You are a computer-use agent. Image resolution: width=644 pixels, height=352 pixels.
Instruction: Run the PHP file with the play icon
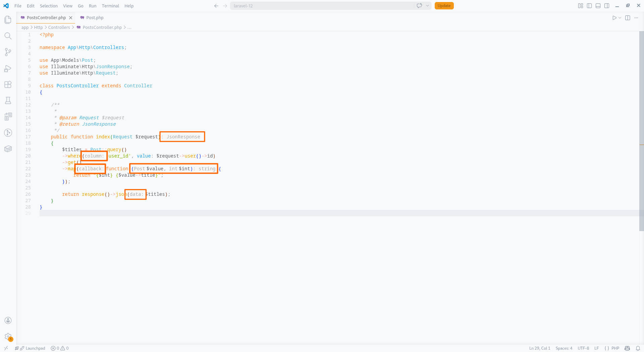(x=614, y=18)
